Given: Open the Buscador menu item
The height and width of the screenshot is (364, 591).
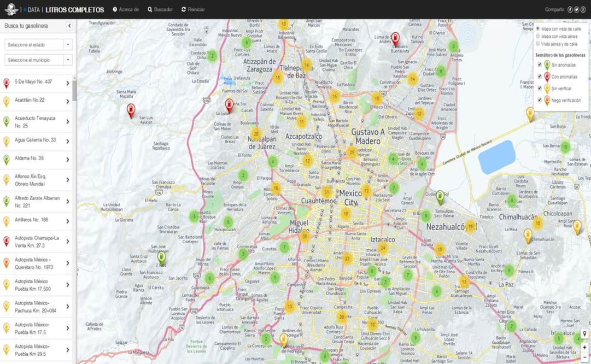Looking at the screenshot, I should pyautogui.click(x=160, y=10).
